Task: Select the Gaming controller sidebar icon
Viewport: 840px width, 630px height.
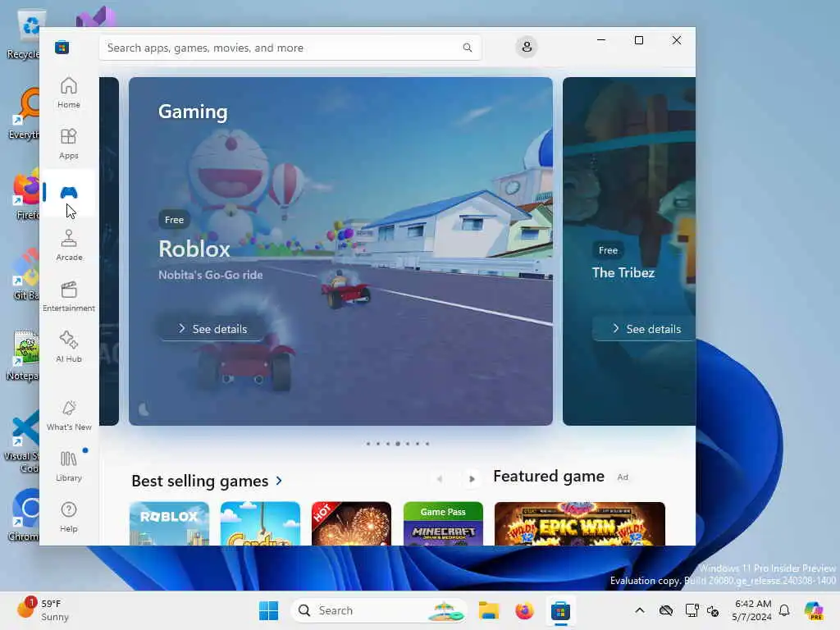Action: tap(69, 192)
